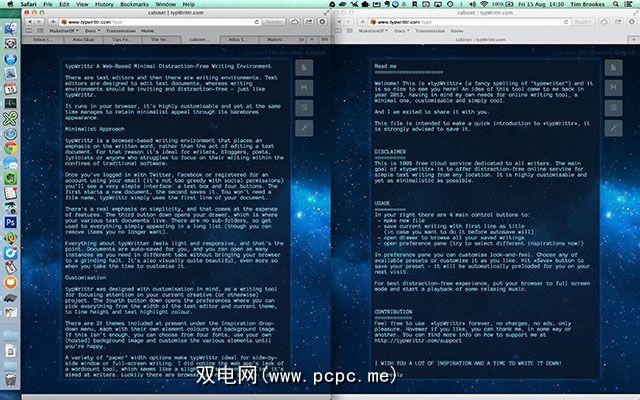Expand MakeUseOf bookmarks folder in right window
Screen dimensions: 640x400
click(373, 31)
